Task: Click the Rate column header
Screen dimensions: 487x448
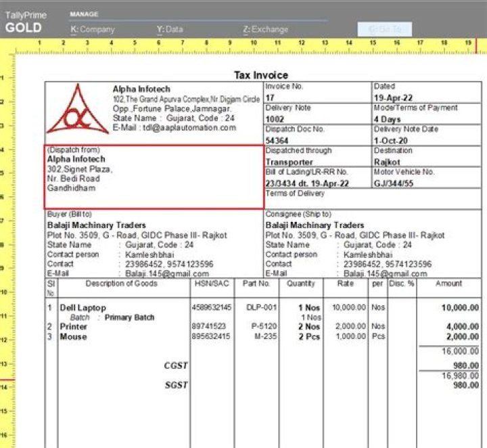Action: [x=345, y=284]
